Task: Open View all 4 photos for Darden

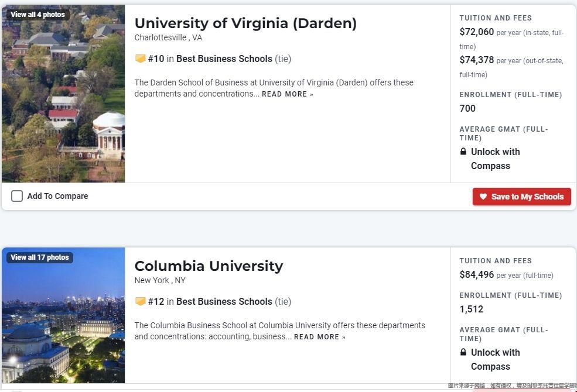Action: coord(37,14)
